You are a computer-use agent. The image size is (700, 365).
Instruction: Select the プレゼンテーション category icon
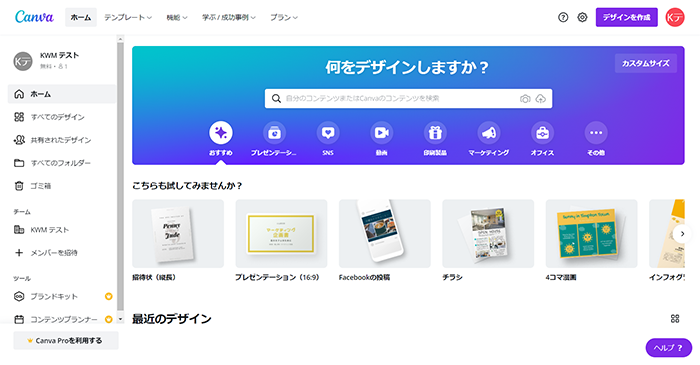(274, 133)
